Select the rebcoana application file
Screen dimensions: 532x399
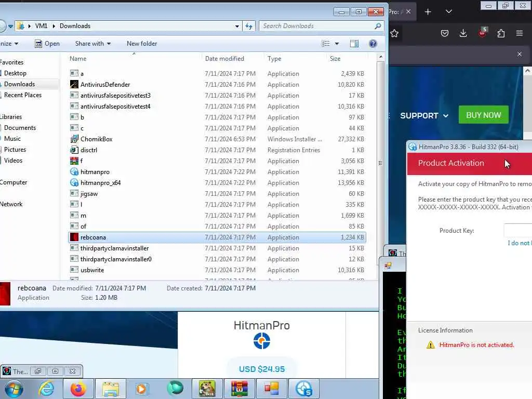(x=217, y=237)
